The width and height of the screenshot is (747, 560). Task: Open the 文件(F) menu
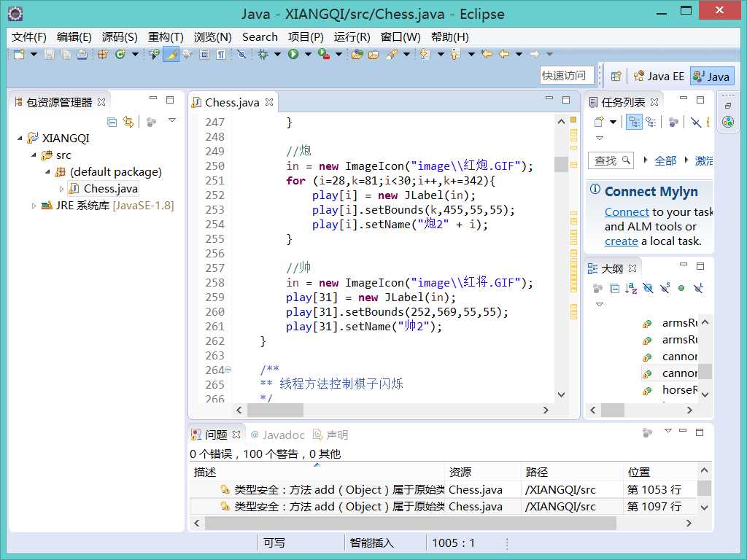[x=28, y=37]
